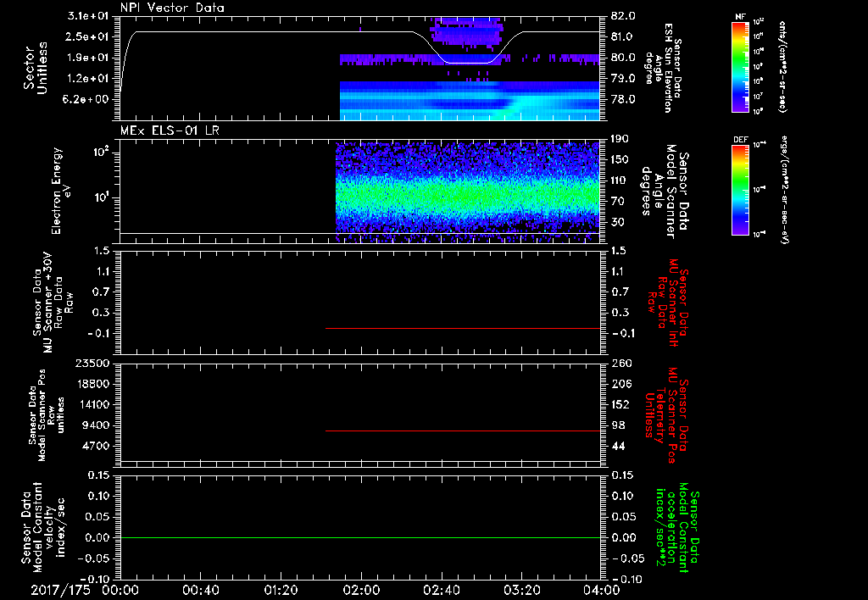Click the 78.0 sun elevation tick label
This screenshot has height=600, width=868.
pyautogui.click(x=623, y=99)
